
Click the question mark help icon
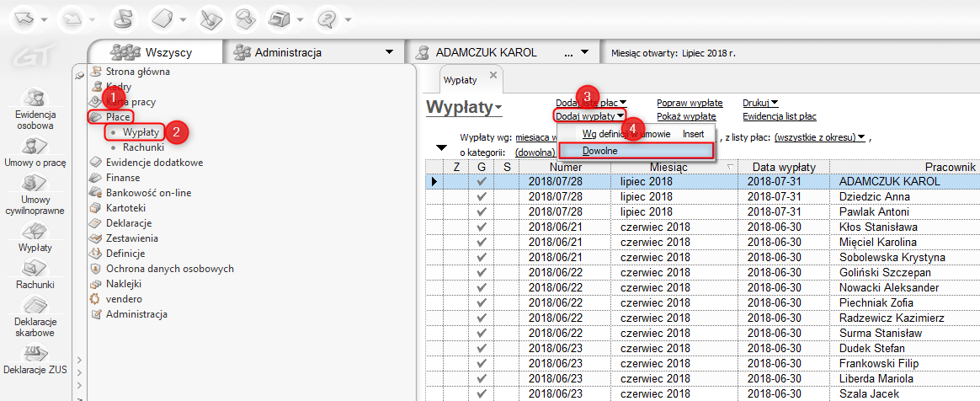coord(328,19)
